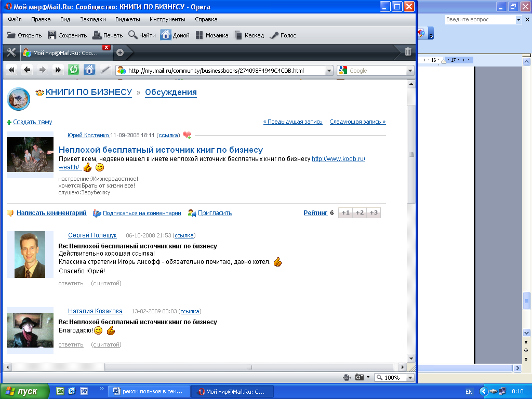The height and width of the screenshot is (399, 532).
Task: Expand hidden quick launch icons chevron
Action: 101,389
